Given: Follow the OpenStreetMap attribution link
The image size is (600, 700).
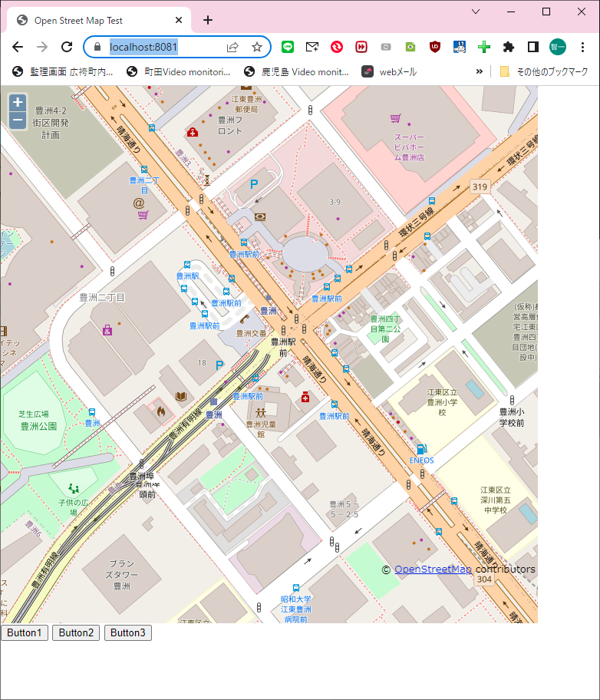Looking at the screenshot, I should 433,569.
